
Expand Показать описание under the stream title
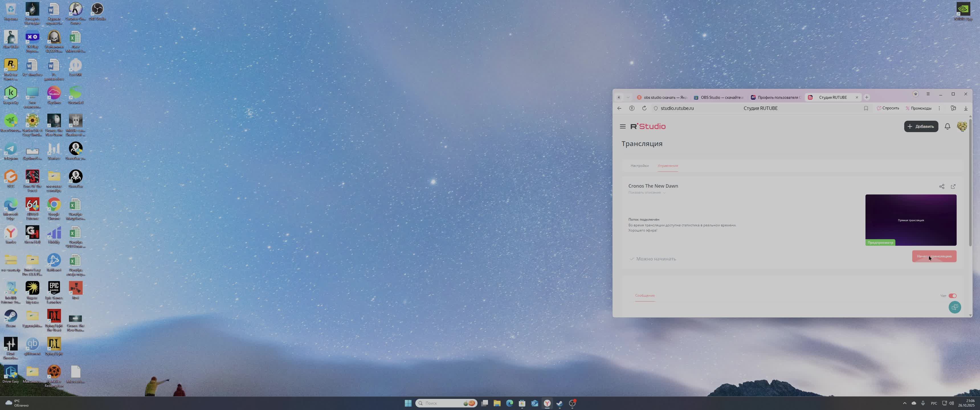[x=646, y=192]
